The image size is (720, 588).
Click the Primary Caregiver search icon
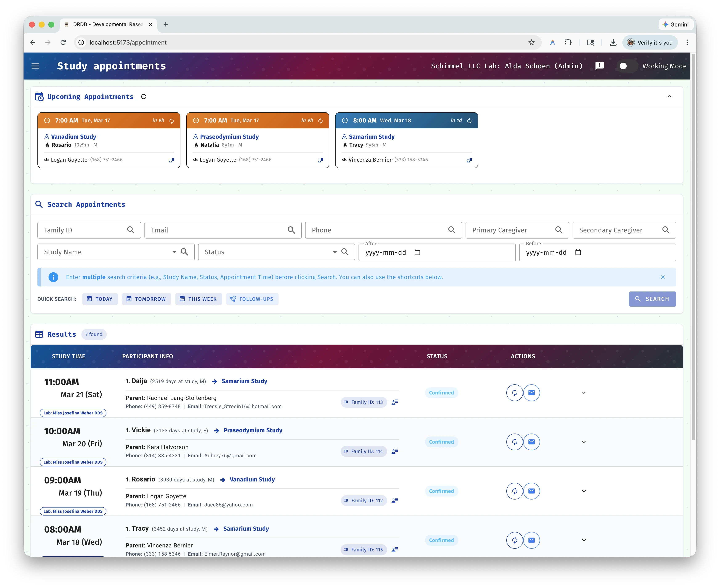coord(559,230)
